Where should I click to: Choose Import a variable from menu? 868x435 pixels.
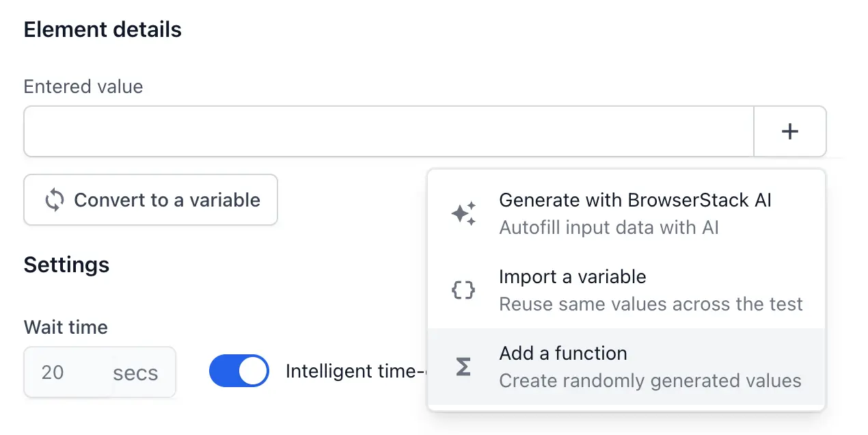573,277
